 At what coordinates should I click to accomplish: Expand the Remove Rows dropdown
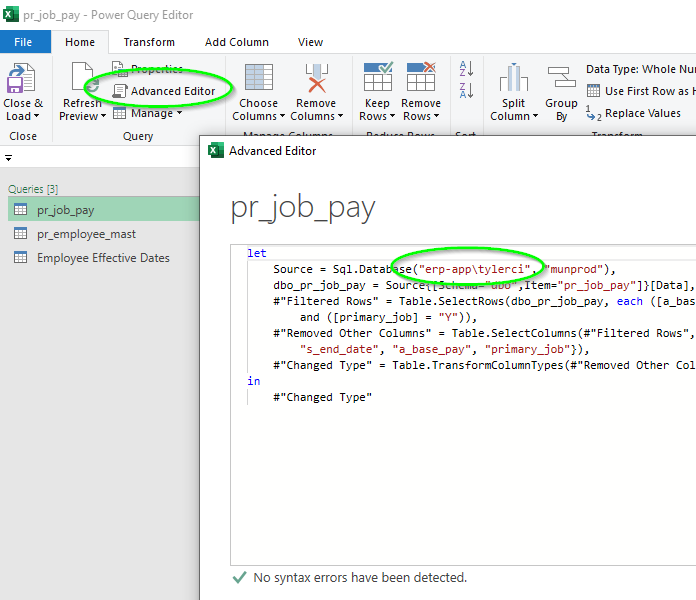coord(436,116)
